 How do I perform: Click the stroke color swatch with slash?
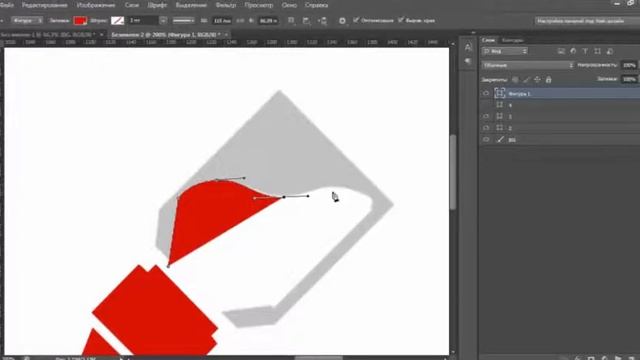point(118,20)
